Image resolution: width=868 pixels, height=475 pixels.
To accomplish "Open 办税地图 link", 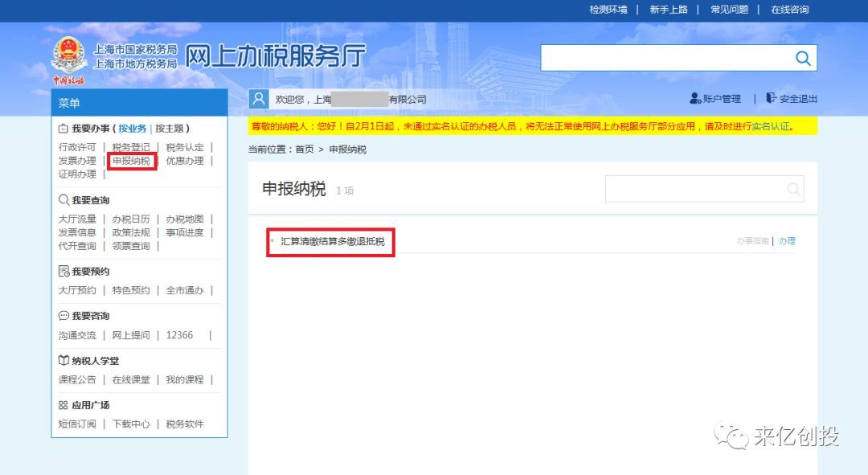I will pos(185,219).
